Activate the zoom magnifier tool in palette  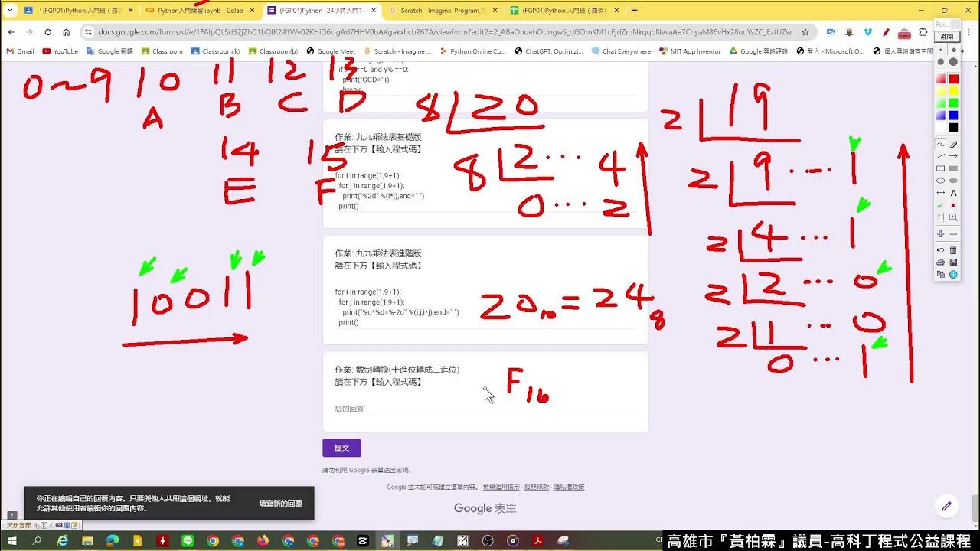[x=953, y=217]
